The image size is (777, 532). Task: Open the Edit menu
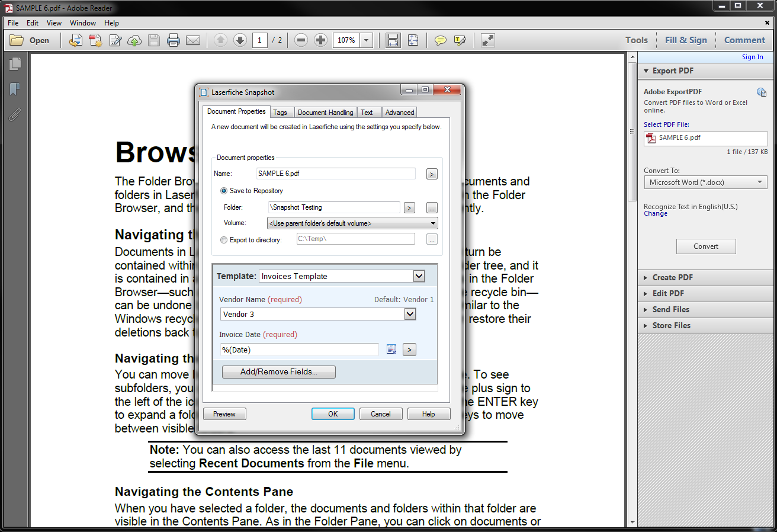(33, 23)
